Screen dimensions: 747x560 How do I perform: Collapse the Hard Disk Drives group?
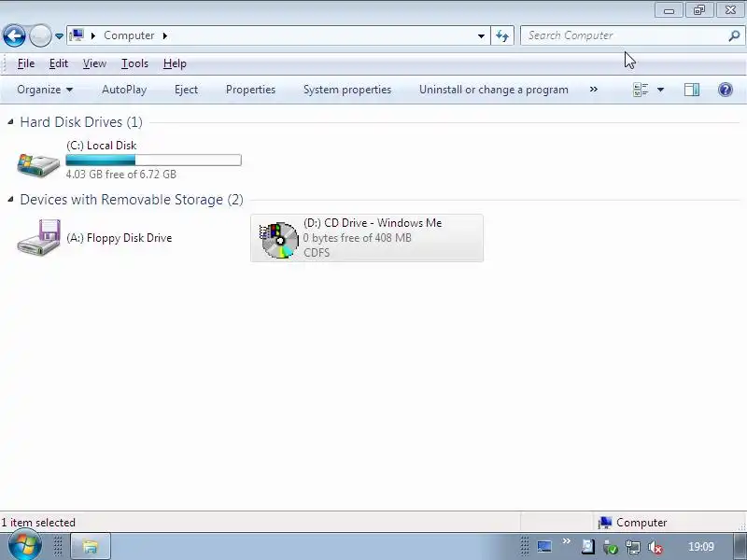pos(10,122)
